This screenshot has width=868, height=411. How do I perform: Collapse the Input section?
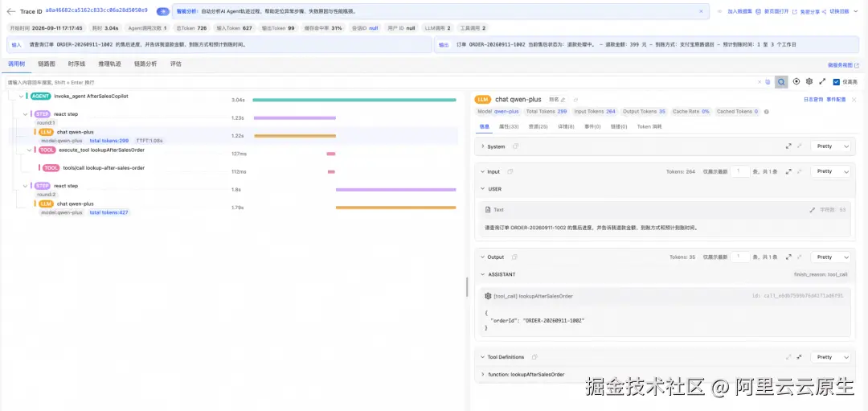[x=482, y=171]
